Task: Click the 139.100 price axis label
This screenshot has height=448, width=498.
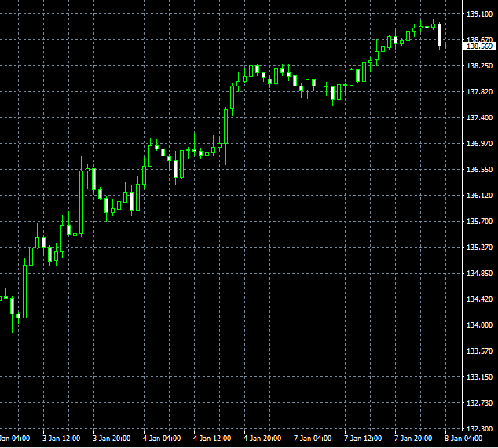Action: 479,14
